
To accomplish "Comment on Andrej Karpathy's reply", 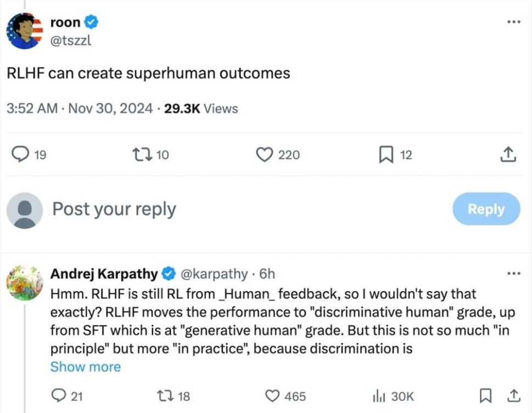I will [59, 395].
